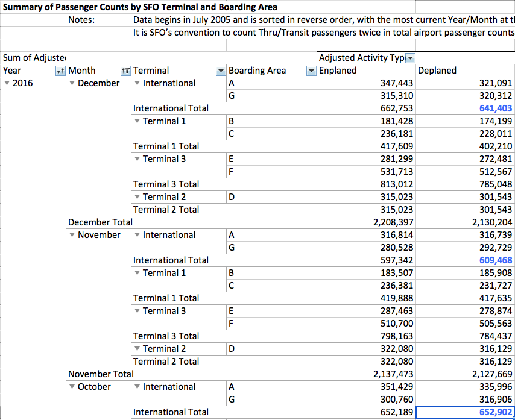Click value 351,429
Image resolution: width=515 pixels, height=420 pixels.
tap(396, 387)
